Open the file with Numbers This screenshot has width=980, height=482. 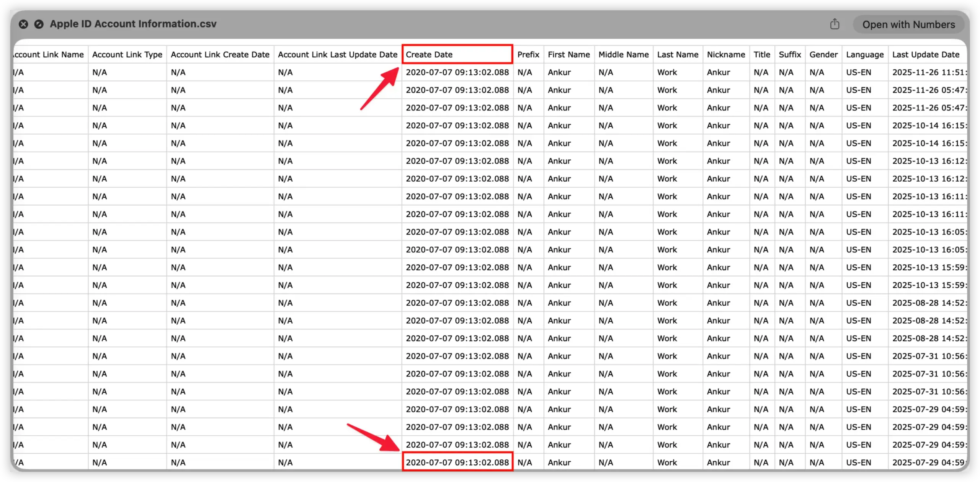909,24
